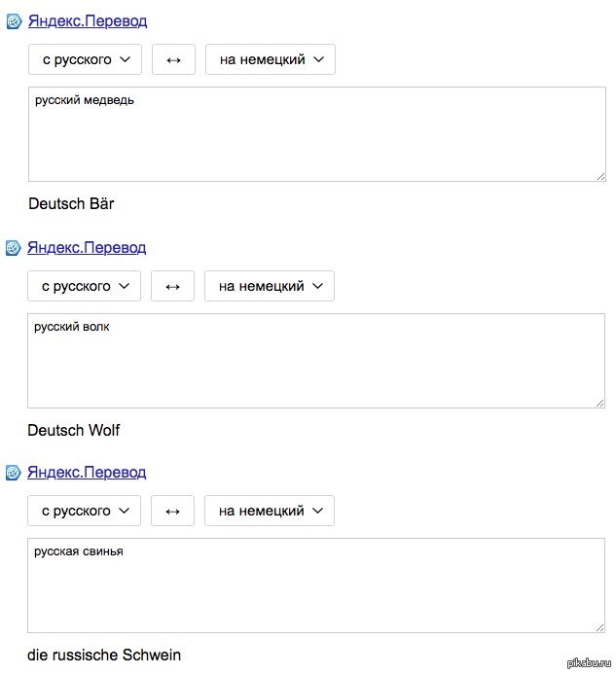The image size is (616, 674).
Task: Open the first 'с русского' source language dropdown
Action: 86,59
